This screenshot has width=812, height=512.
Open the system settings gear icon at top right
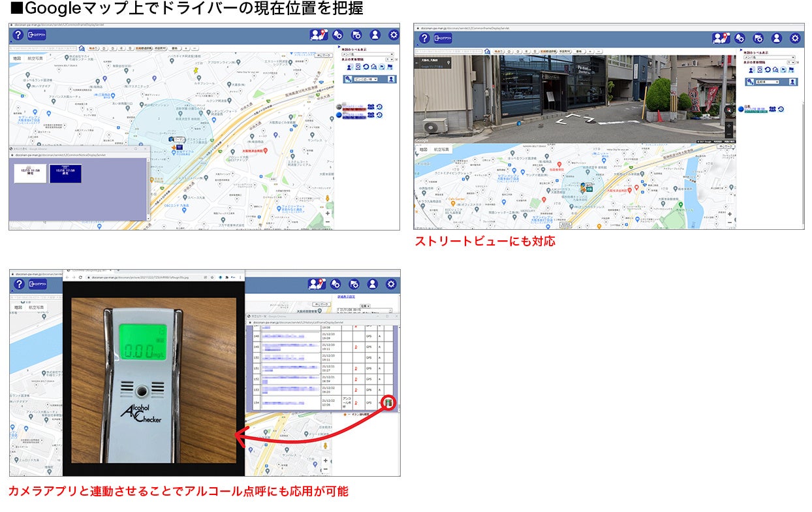[x=393, y=35]
